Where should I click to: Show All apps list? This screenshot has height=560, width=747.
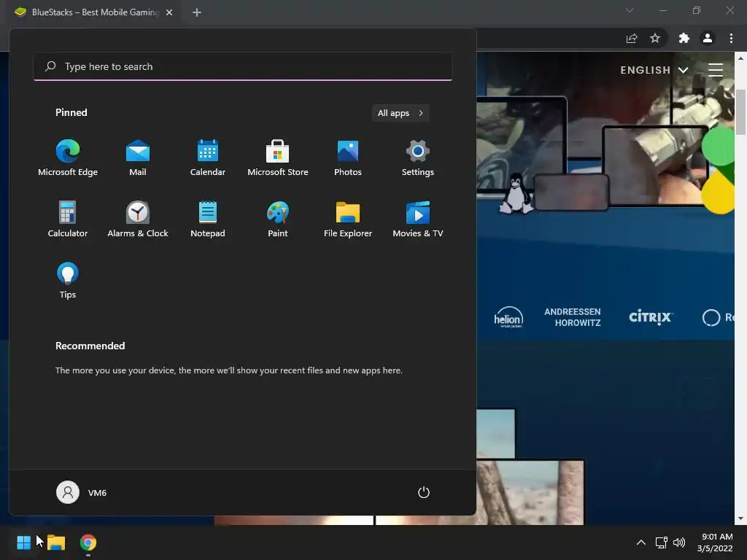click(400, 113)
